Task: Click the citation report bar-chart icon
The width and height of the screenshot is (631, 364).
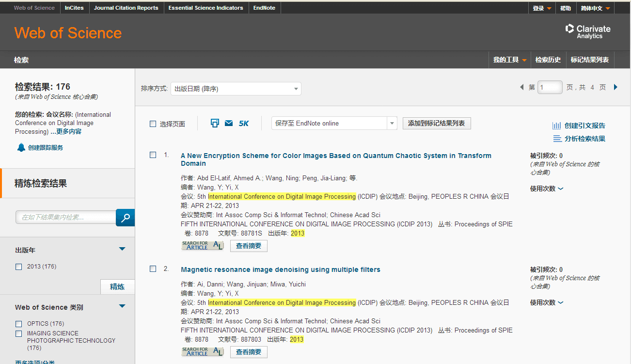Action: [x=557, y=126]
